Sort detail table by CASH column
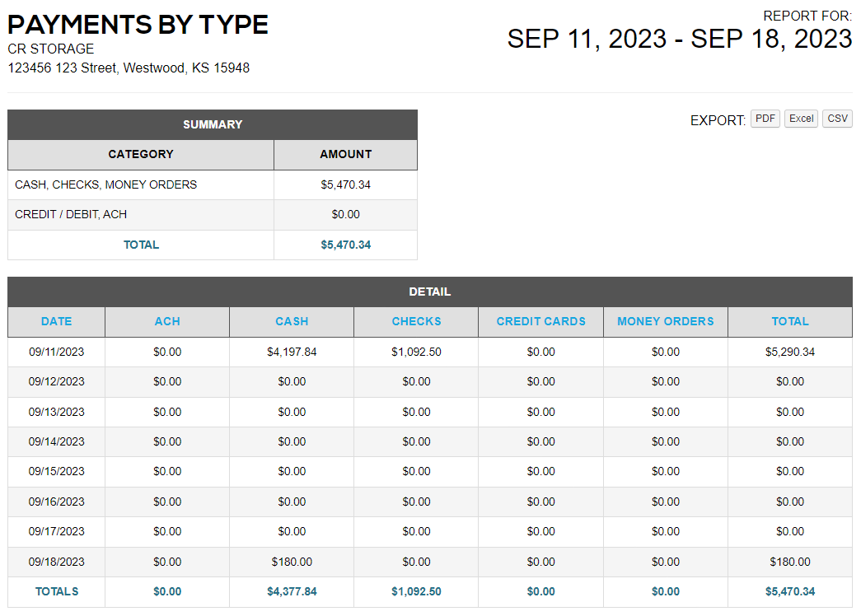The image size is (861, 616). 292,322
